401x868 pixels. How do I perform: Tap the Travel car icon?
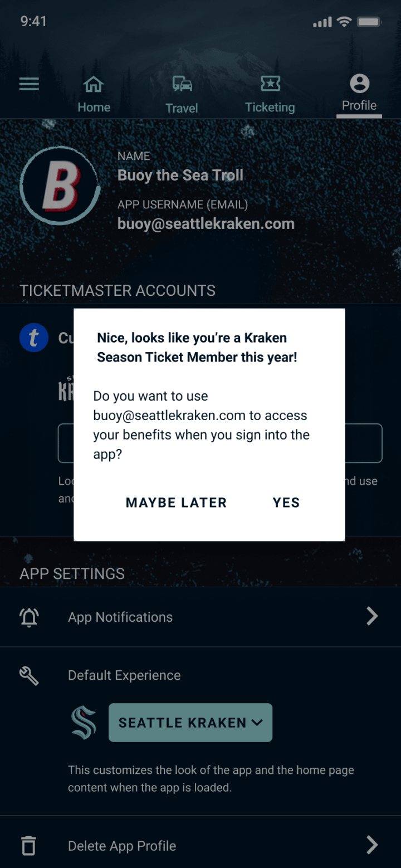click(x=182, y=84)
